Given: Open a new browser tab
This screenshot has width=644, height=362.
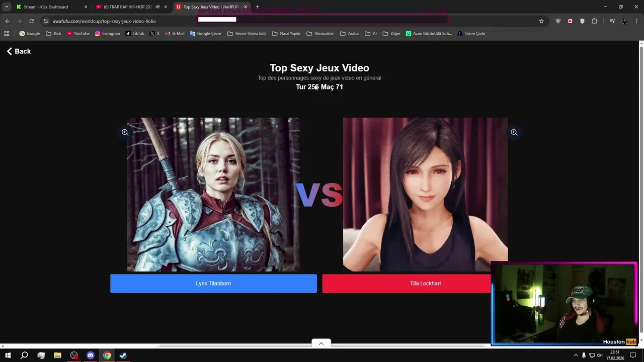Looking at the screenshot, I should pyautogui.click(x=258, y=7).
